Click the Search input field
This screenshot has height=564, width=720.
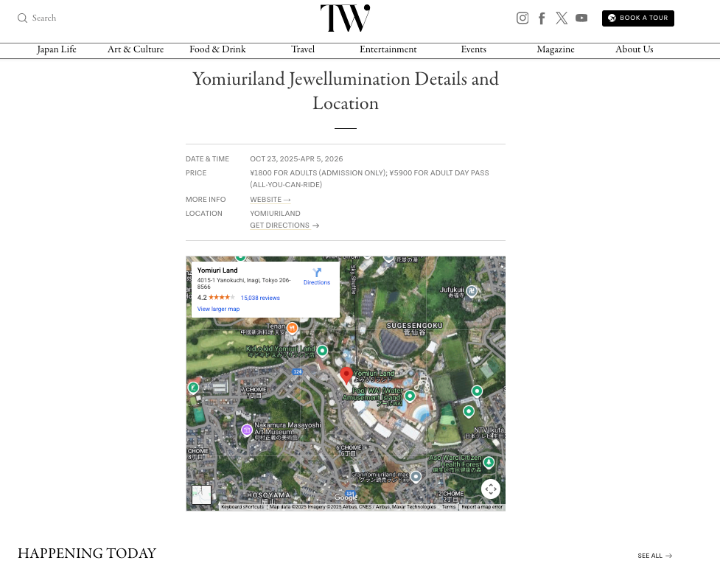tap(44, 18)
